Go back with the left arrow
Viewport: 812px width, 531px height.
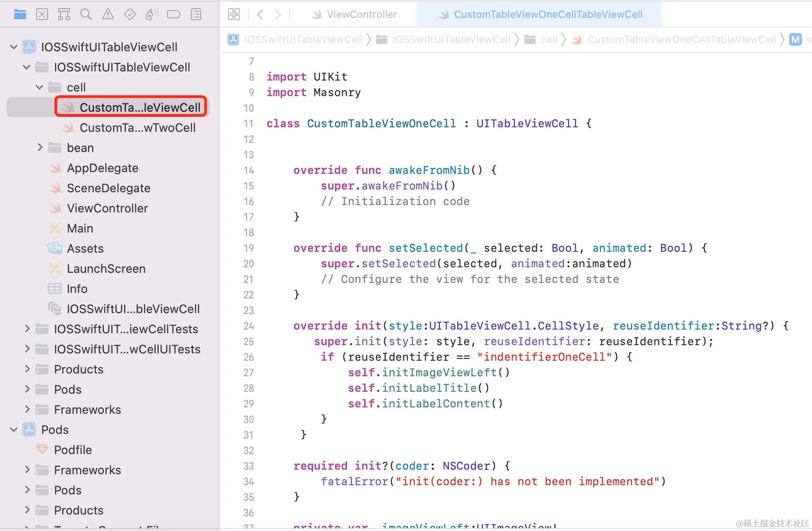point(260,15)
